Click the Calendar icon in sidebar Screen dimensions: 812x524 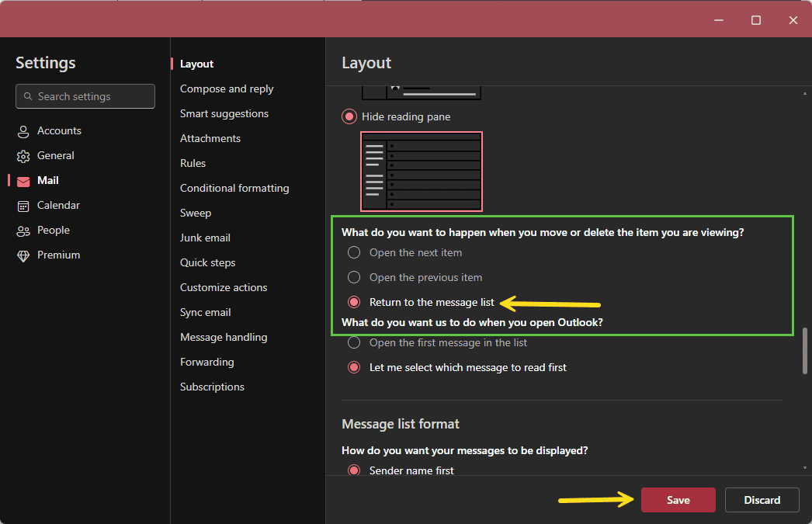pos(23,206)
